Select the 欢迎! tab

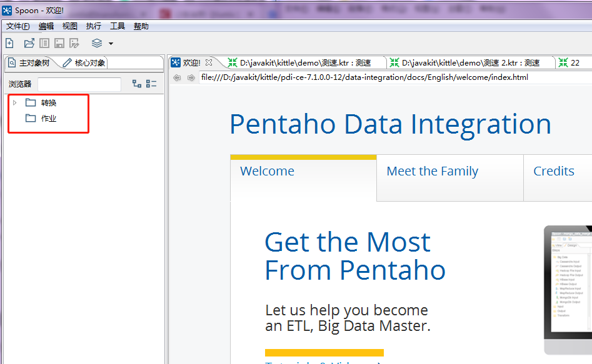coord(192,62)
